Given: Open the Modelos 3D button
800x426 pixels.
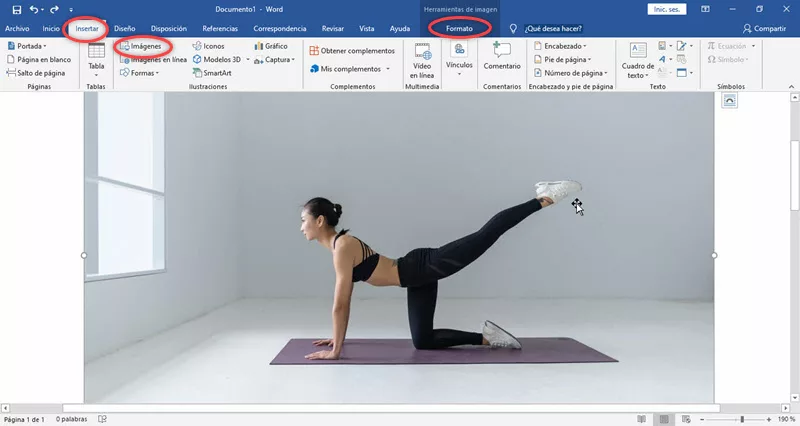Looking at the screenshot, I should point(217,59).
